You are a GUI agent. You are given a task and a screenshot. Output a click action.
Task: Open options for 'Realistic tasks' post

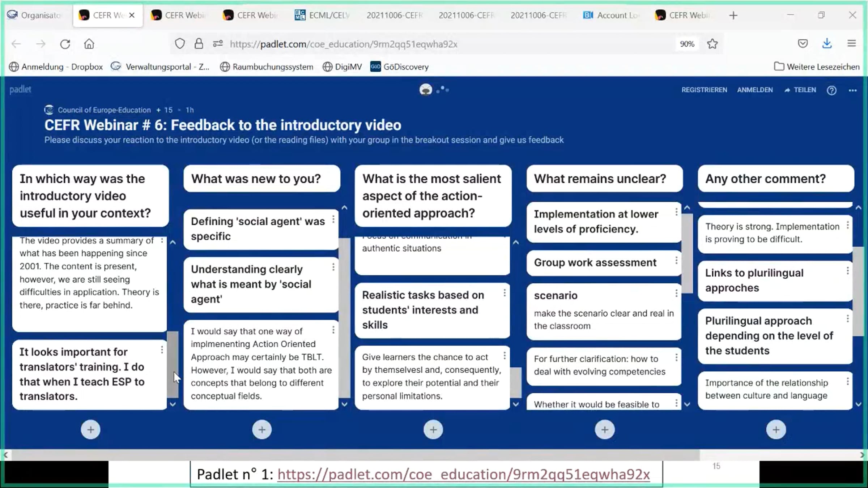point(505,293)
